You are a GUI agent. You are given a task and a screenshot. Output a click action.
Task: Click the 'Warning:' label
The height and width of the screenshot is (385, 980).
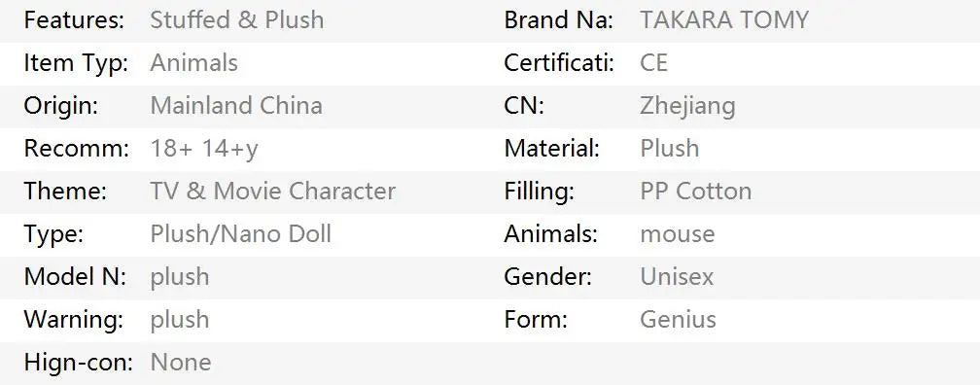[74, 319]
